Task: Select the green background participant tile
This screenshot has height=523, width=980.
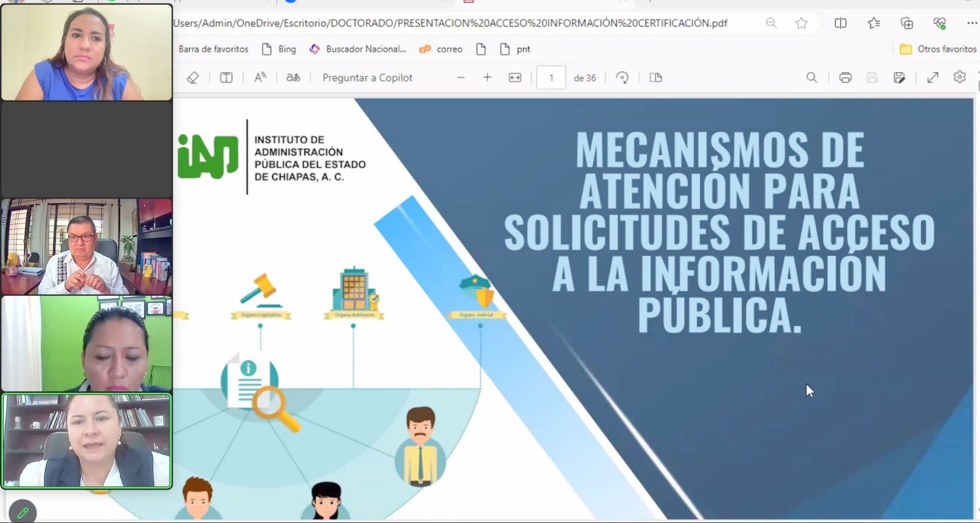Action: click(87, 344)
